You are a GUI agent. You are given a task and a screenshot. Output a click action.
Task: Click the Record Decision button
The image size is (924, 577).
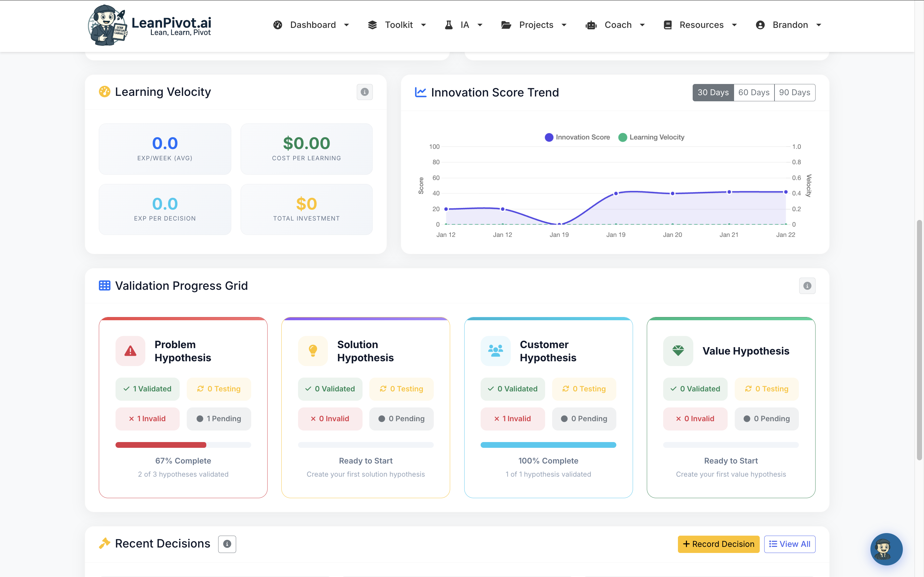[718, 544]
